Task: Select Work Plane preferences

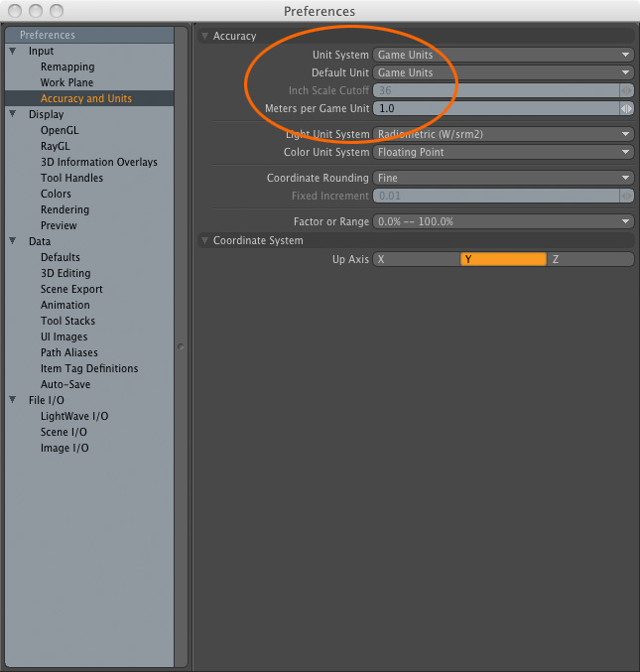Action: point(66,82)
